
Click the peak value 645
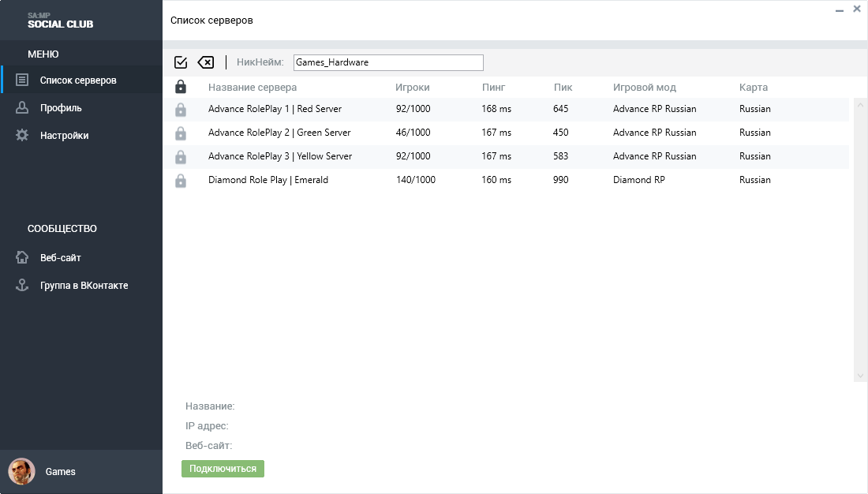click(561, 109)
